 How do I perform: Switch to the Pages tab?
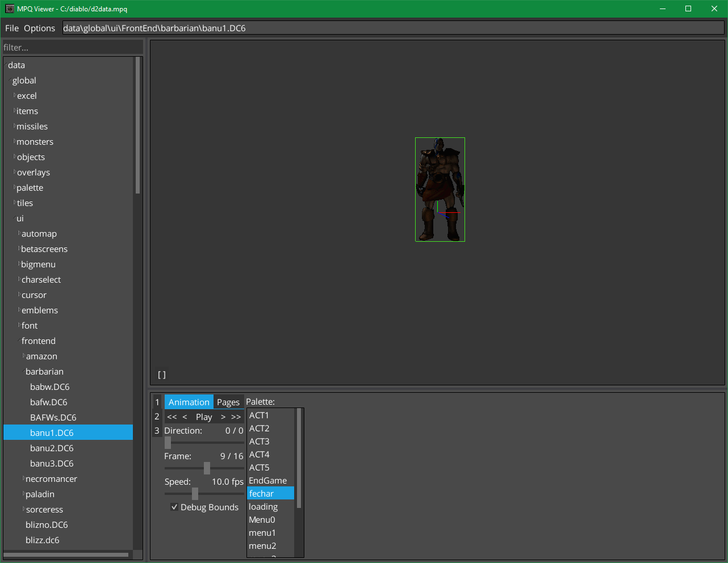(x=228, y=402)
